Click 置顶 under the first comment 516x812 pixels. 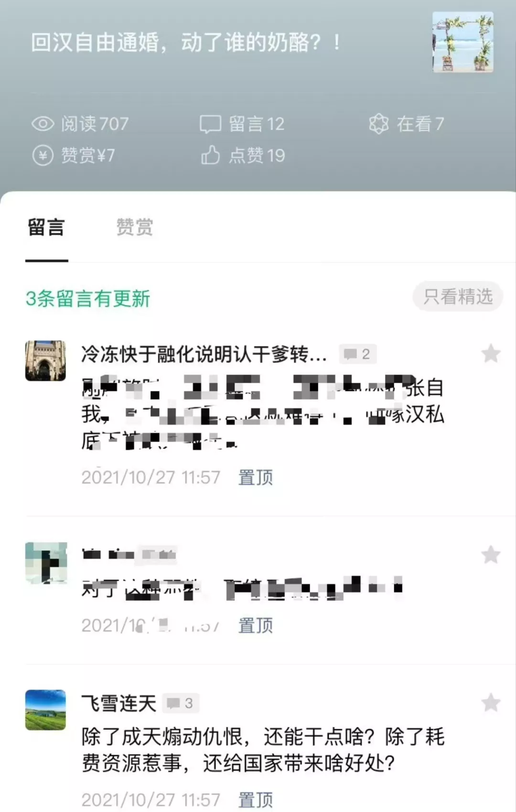[256, 477]
